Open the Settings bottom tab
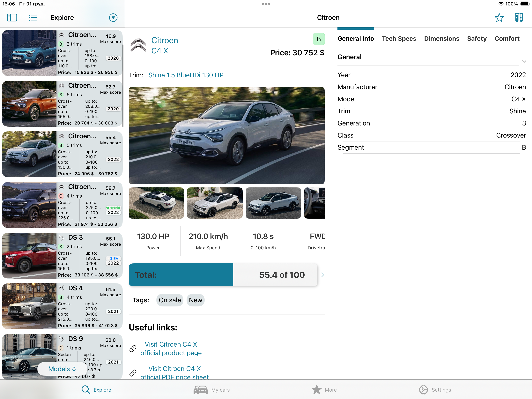 (x=435, y=390)
